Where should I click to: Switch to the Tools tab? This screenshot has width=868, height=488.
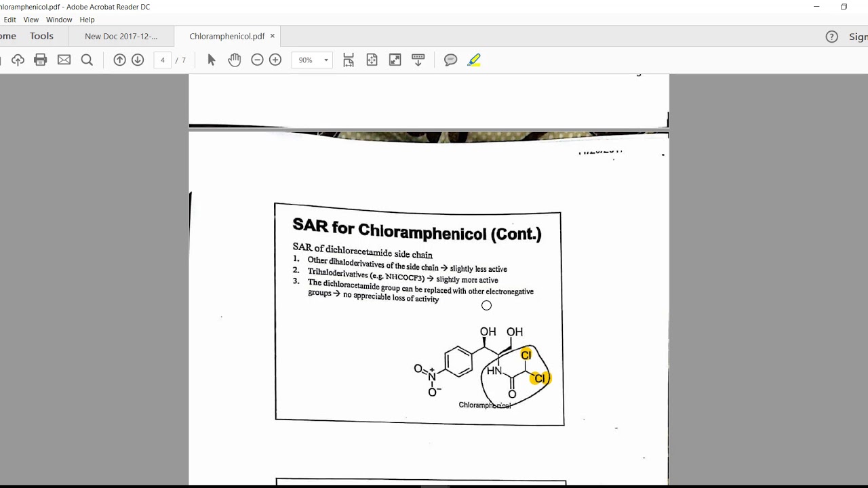tap(41, 36)
